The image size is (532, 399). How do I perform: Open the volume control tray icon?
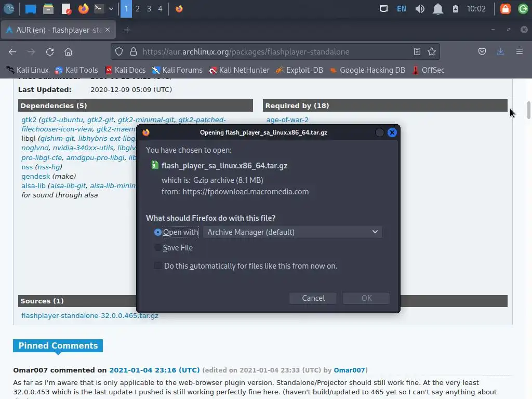coord(420,8)
